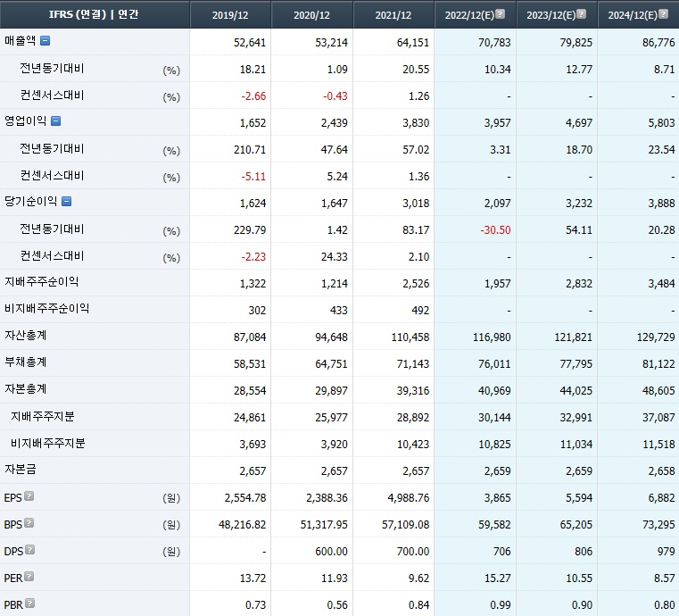The image size is (679, 616).
Task: Open help icon beside 2022/12(E) header
Action: click(501, 14)
